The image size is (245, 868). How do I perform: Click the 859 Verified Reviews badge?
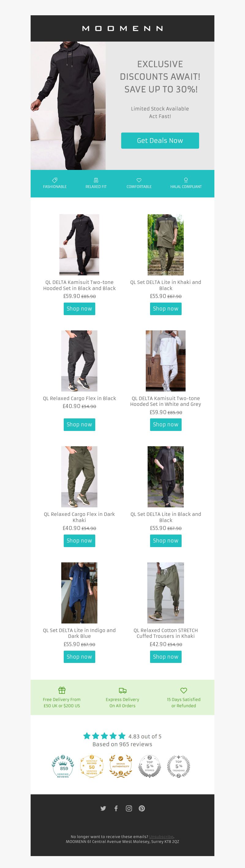(63, 766)
